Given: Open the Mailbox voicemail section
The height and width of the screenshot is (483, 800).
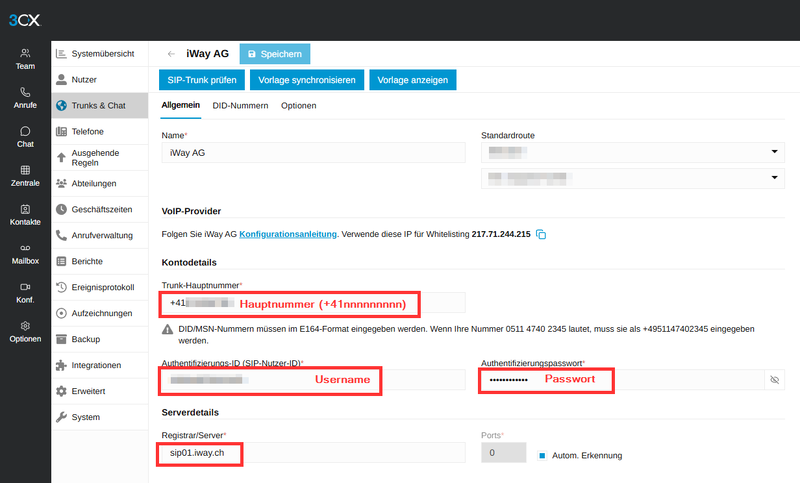Looking at the screenshot, I should click(x=25, y=254).
